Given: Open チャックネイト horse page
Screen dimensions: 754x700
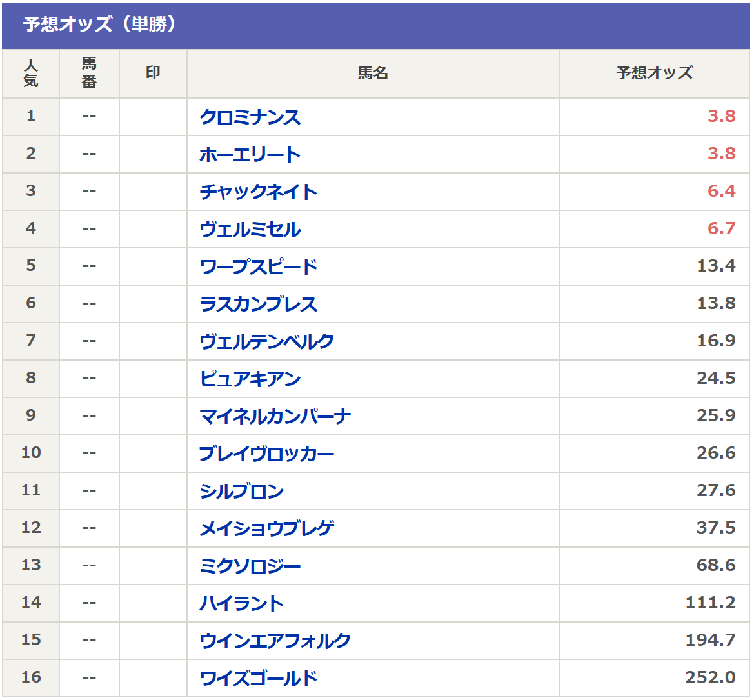Looking at the screenshot, I should [x=259, y=192].
